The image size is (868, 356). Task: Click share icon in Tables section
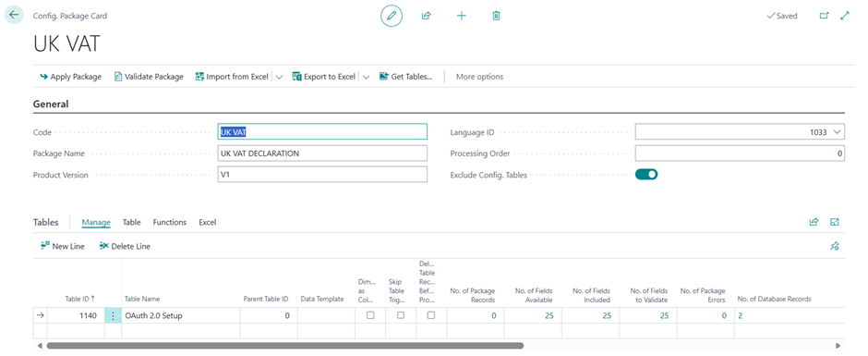[814, 222]
